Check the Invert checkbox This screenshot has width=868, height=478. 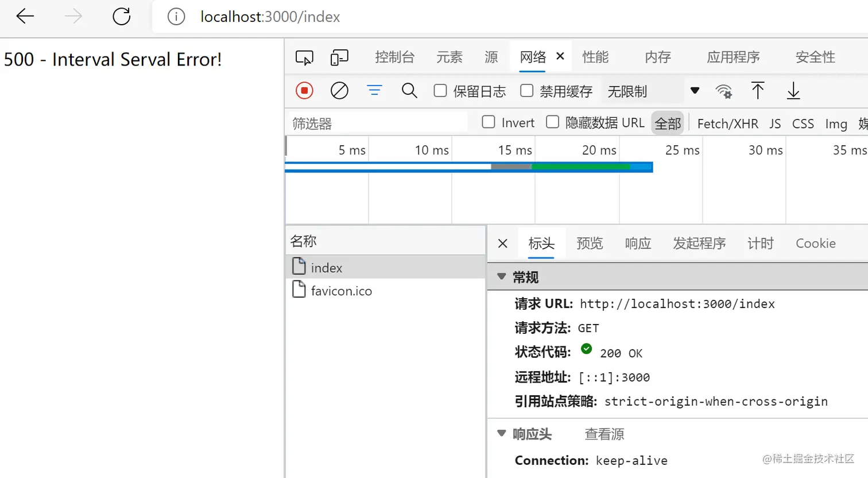489,122
